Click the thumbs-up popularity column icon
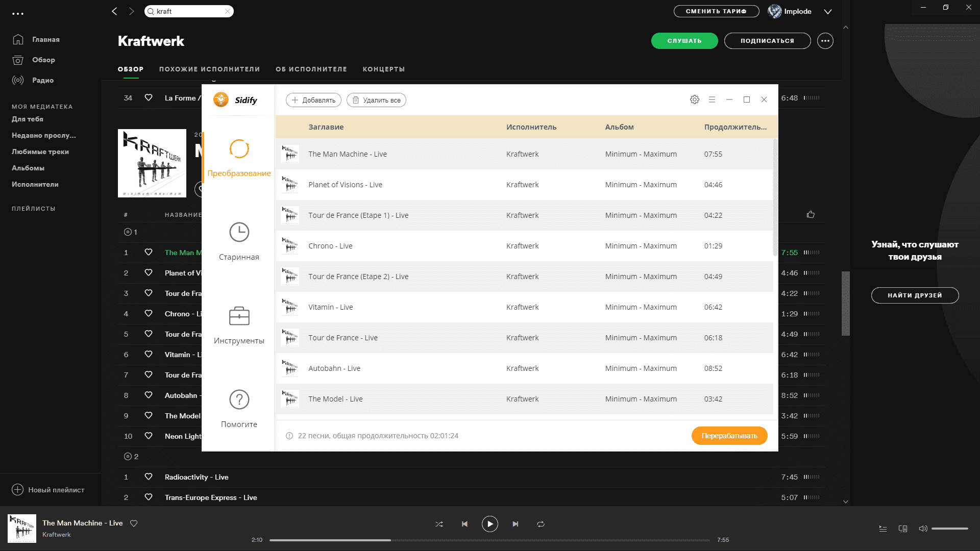Viewport: 980px width, 551px height. [811, 214]
